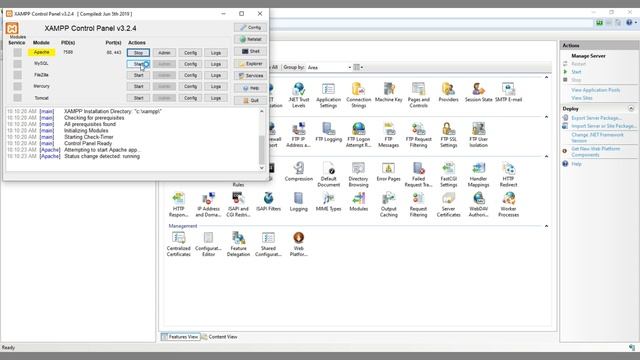Collapse the Deploy section in Actions pane
Viewport: 640px width, 360px height.
[631, 109]
